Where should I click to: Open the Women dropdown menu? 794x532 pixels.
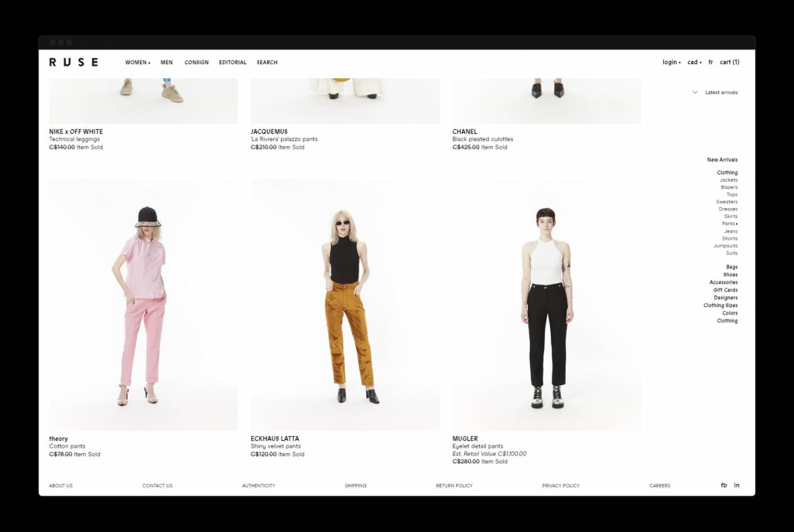point(137,62)
